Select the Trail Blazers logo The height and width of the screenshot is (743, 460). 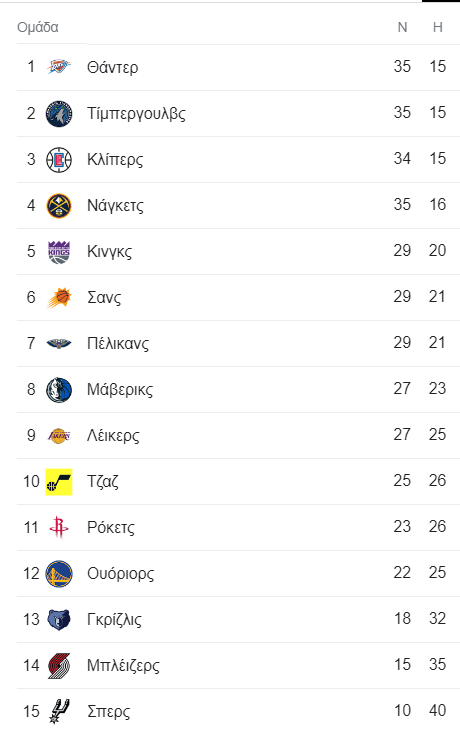point(59,666)
